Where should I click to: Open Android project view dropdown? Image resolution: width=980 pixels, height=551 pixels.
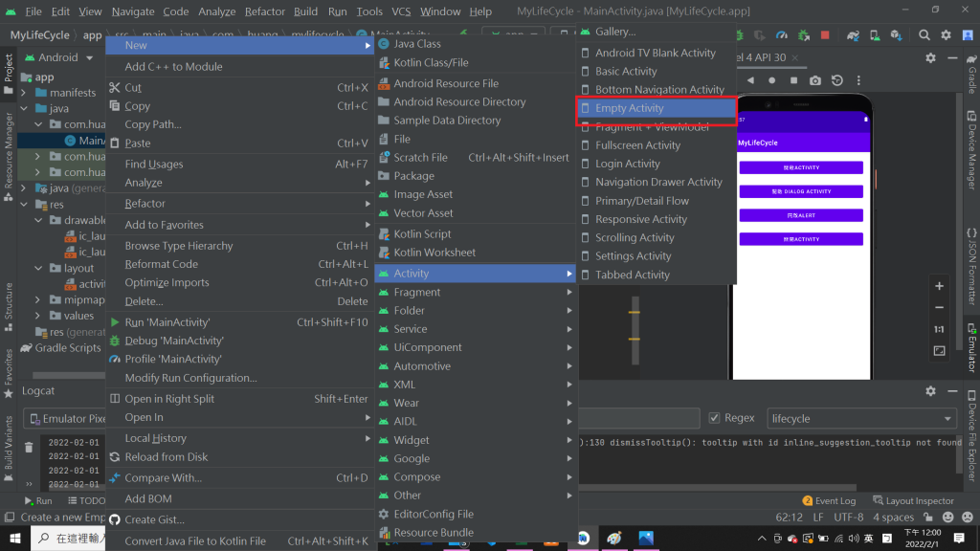(x=58, y=57)
